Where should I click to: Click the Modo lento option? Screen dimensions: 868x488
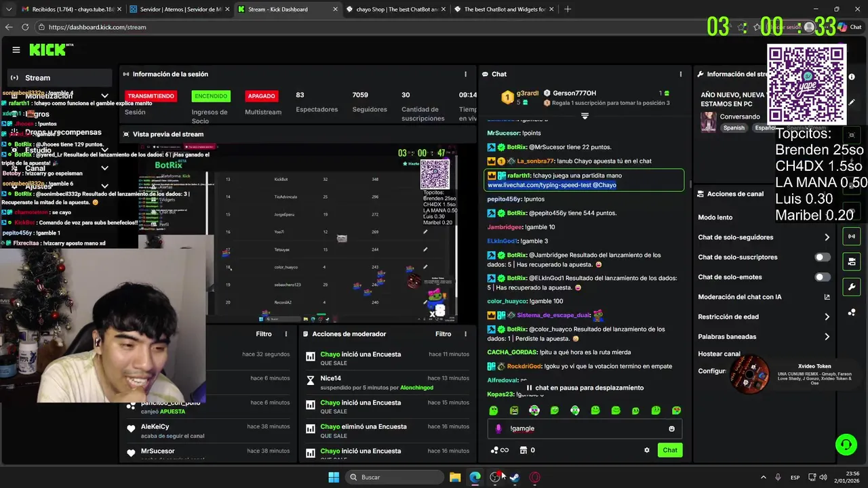715,218
